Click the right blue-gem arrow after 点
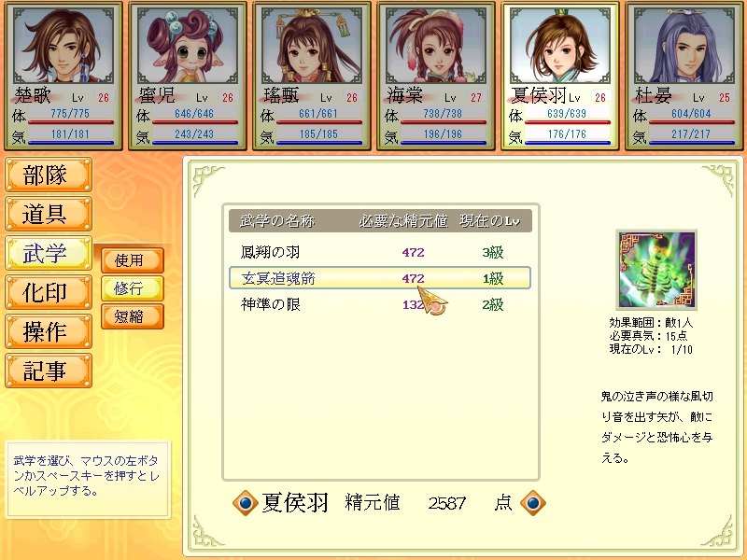 coord(532,503)
